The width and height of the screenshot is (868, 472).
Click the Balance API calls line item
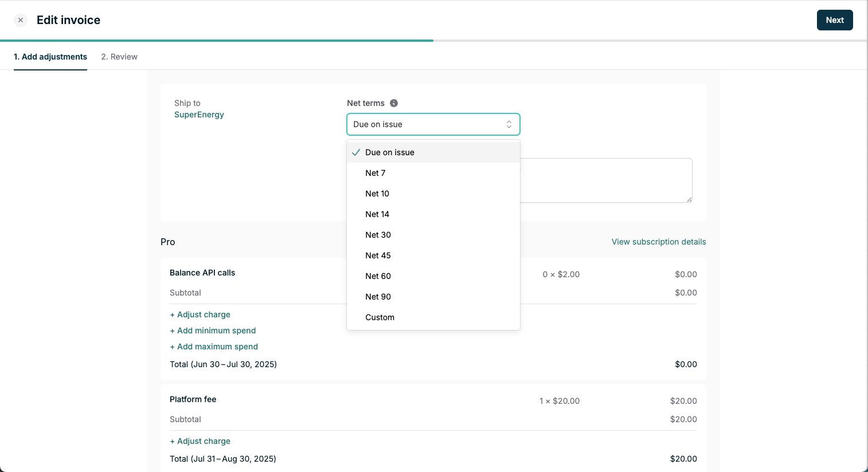point(202,273)
